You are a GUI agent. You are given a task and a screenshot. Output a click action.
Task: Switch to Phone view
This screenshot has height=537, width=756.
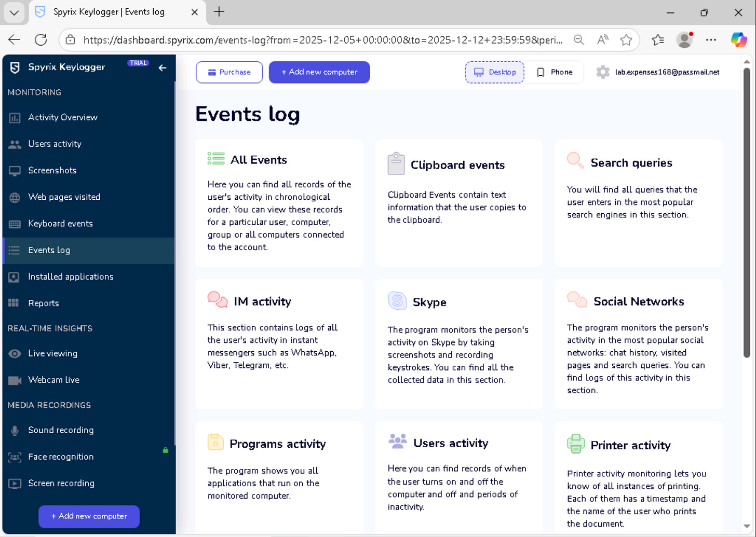554,72
